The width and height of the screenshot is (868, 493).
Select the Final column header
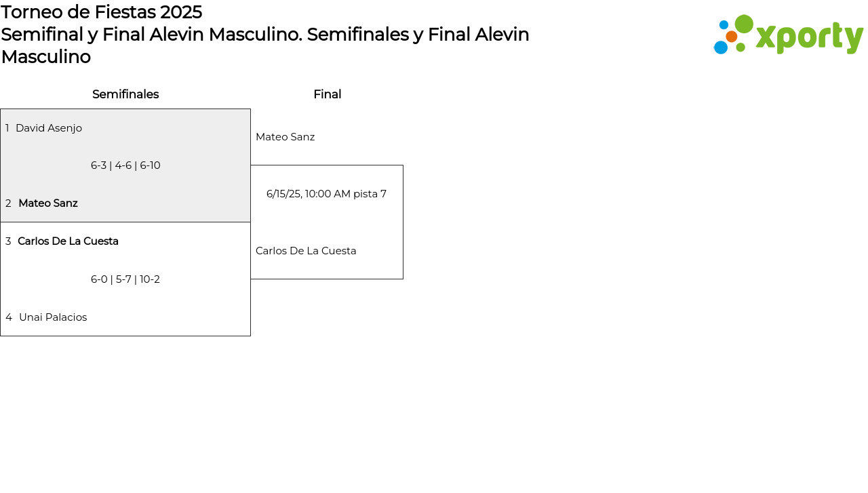[x=327, y=94]
